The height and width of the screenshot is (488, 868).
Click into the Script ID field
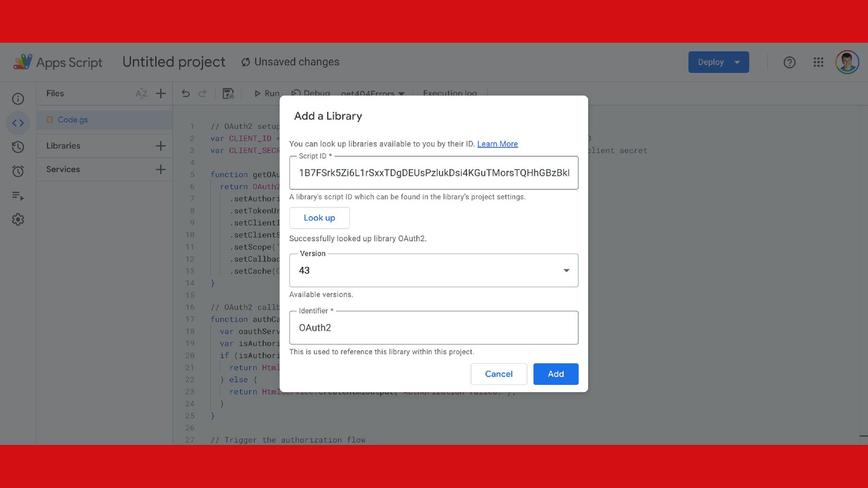434,173
